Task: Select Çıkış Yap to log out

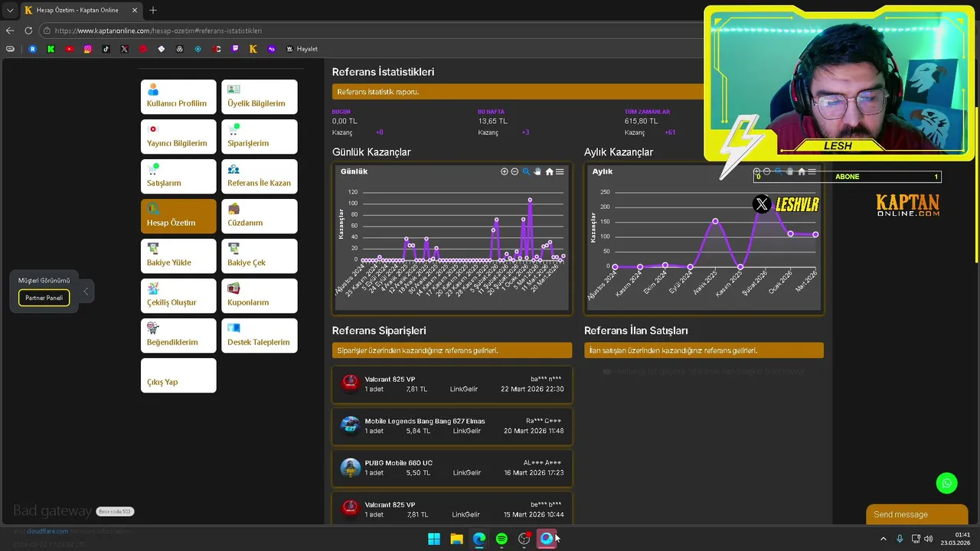Action: coord(178,375)
